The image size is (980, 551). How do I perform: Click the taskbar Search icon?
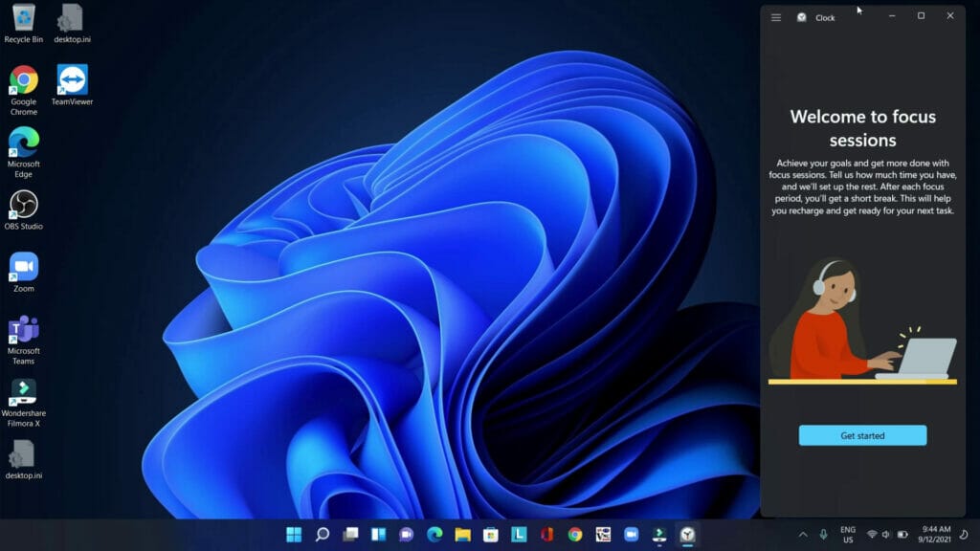[x=323, y=533]
